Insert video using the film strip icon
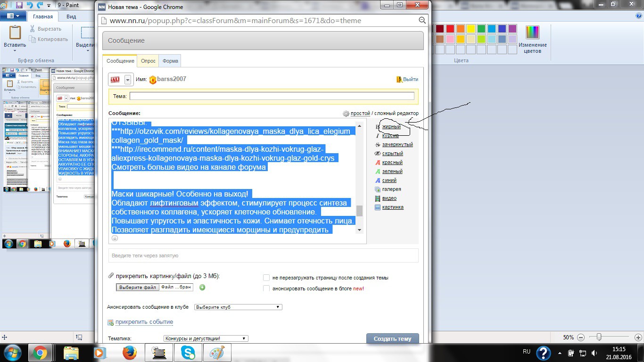 pyautogui.click(x=378, y=198)
